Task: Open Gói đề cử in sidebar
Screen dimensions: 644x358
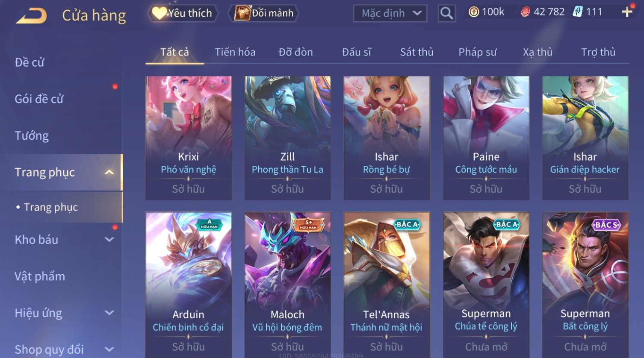Action: 39,99
